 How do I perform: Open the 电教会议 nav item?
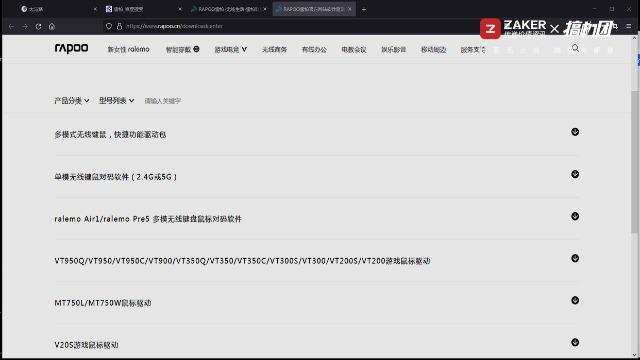coord(354,49)
